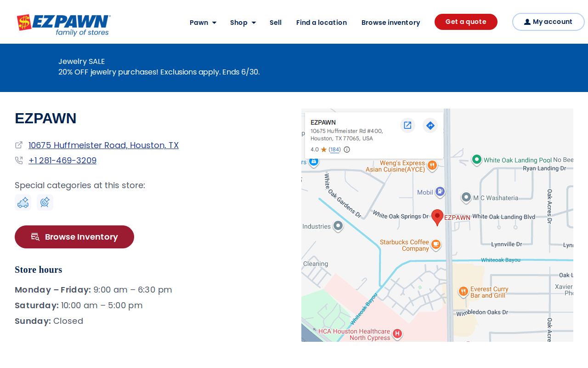
Task: Click the Weng's Express restaurant map marker
Action: (432, 165)
